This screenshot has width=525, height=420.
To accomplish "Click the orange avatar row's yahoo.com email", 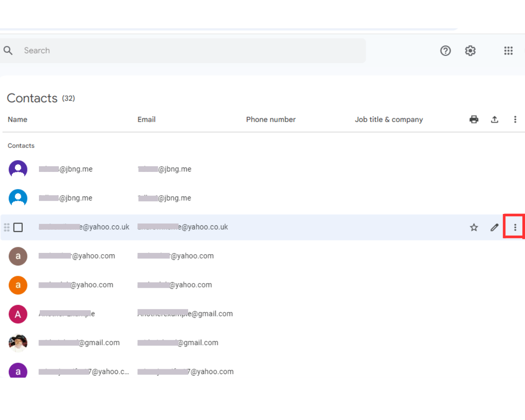I will pyautogui.click(x=175, y=285).
